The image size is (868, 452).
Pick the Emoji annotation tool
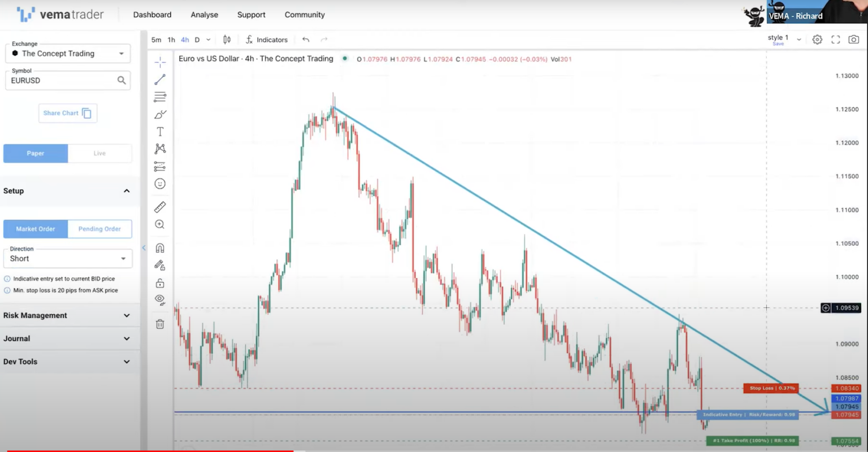tap(160, 183)
